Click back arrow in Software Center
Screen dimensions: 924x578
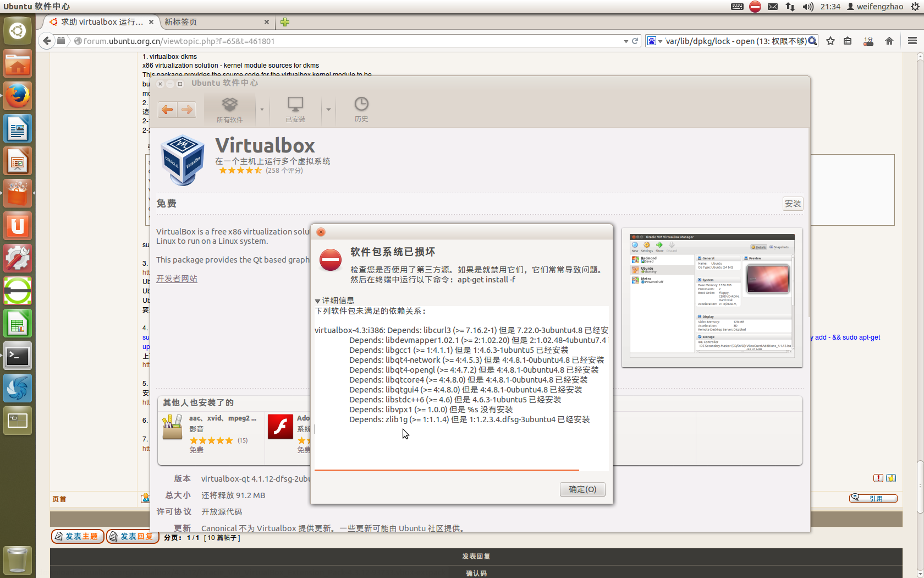pos(167,110)
